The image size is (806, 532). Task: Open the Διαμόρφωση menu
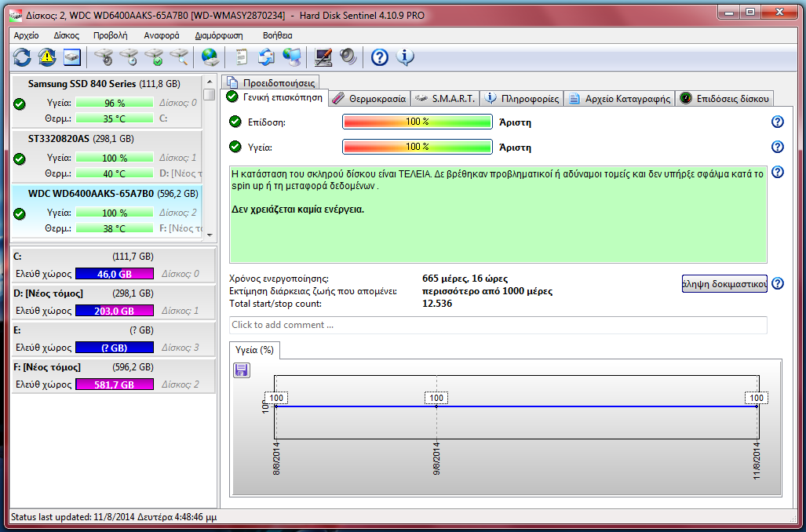click(219, 35)
